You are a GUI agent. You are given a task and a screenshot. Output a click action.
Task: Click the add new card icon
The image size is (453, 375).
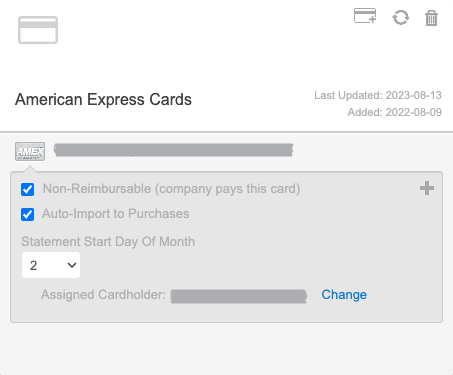pos(365,16)
